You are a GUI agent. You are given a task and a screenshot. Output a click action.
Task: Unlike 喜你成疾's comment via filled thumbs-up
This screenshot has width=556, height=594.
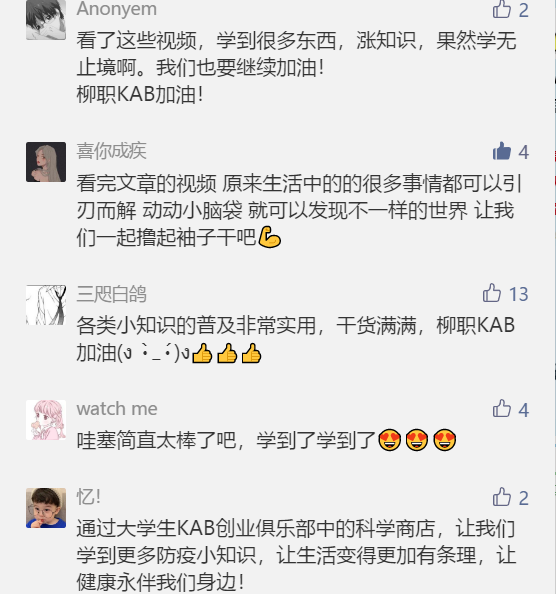502,152
